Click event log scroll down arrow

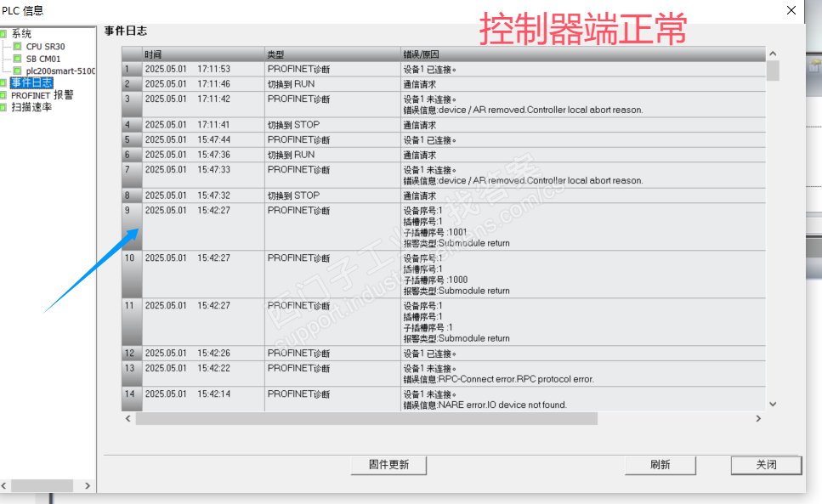[773, 405]
